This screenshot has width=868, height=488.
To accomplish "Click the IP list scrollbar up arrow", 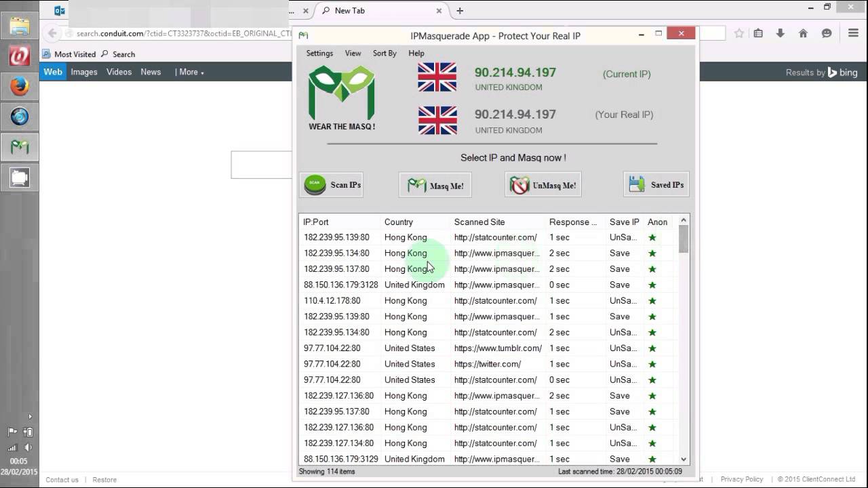I will (x=684, y=220).
